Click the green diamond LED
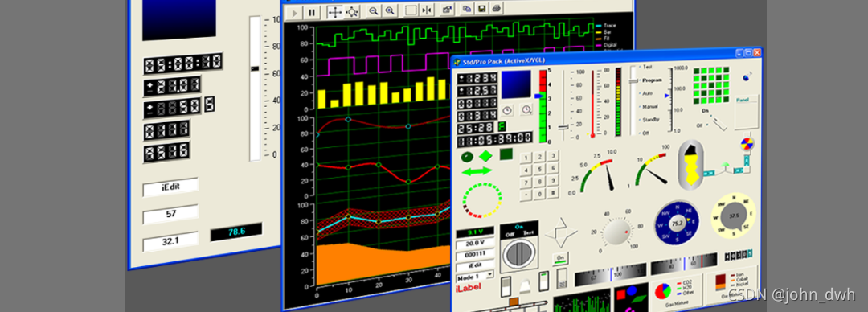 click(x=485, y=156)
